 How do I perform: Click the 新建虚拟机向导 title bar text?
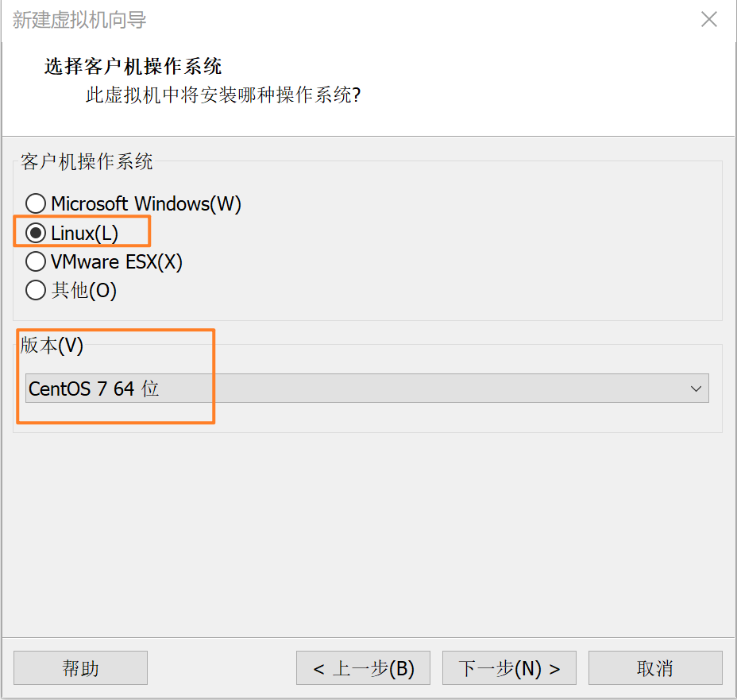click(79, 20)
